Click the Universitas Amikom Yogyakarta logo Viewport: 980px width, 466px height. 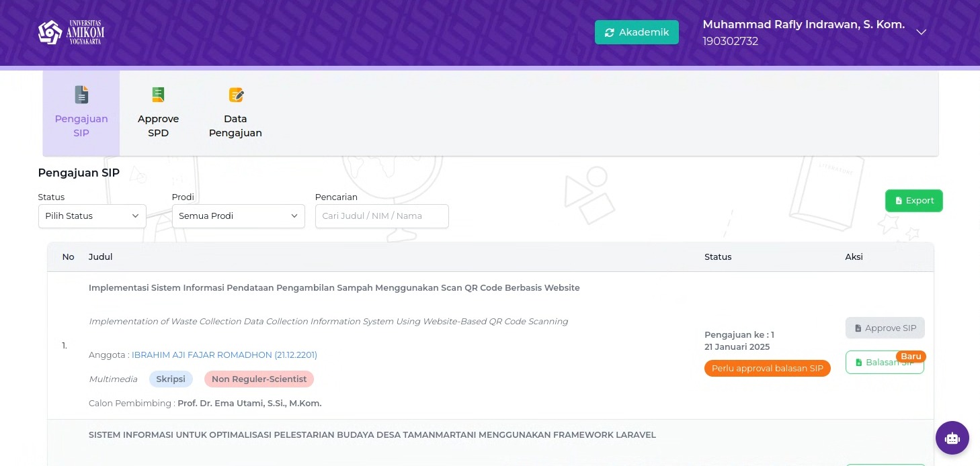point(71,32)
